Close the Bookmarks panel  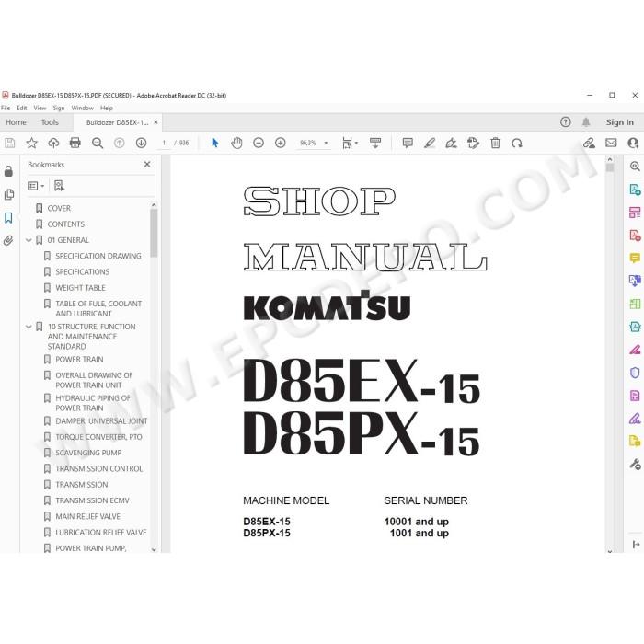[147, 165]
